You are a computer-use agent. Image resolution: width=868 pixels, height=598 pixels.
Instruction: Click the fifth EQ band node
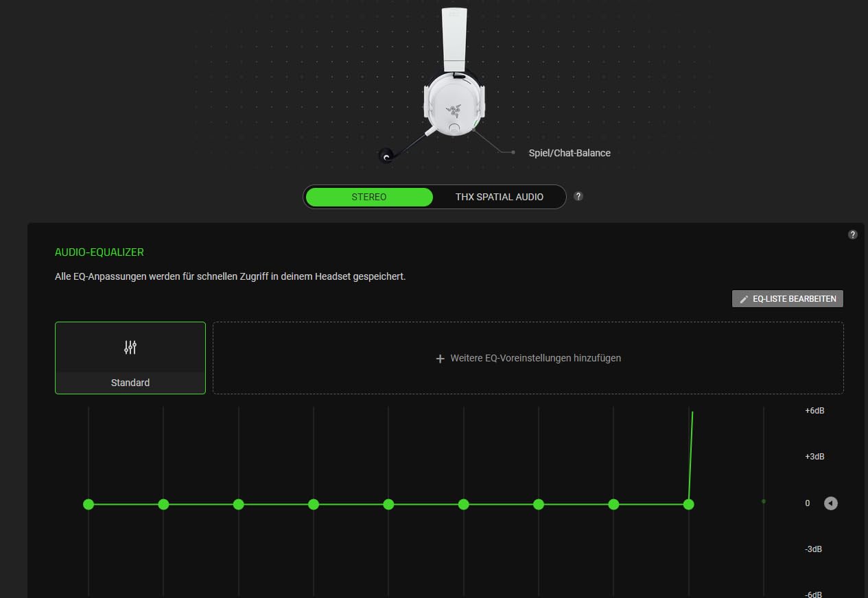click(388, 504)
